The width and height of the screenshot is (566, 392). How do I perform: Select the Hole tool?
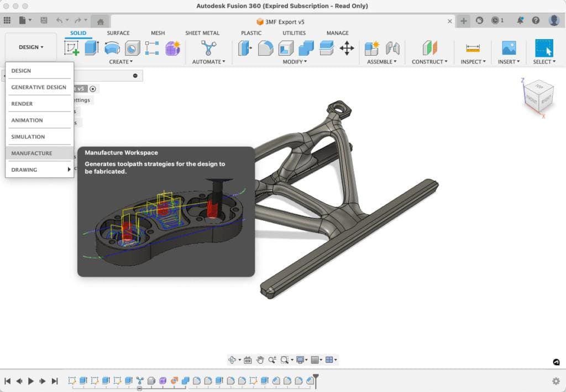[133, 48]
